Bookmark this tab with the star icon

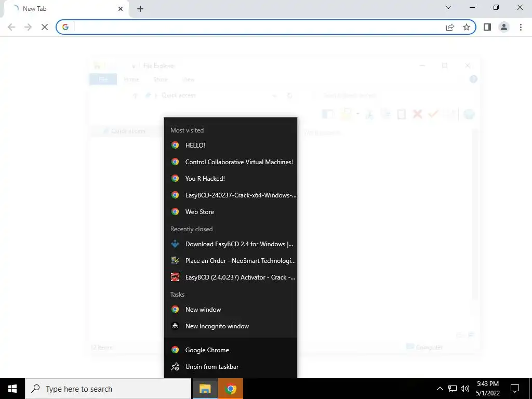pyautogui.click(x=467, y=27)
